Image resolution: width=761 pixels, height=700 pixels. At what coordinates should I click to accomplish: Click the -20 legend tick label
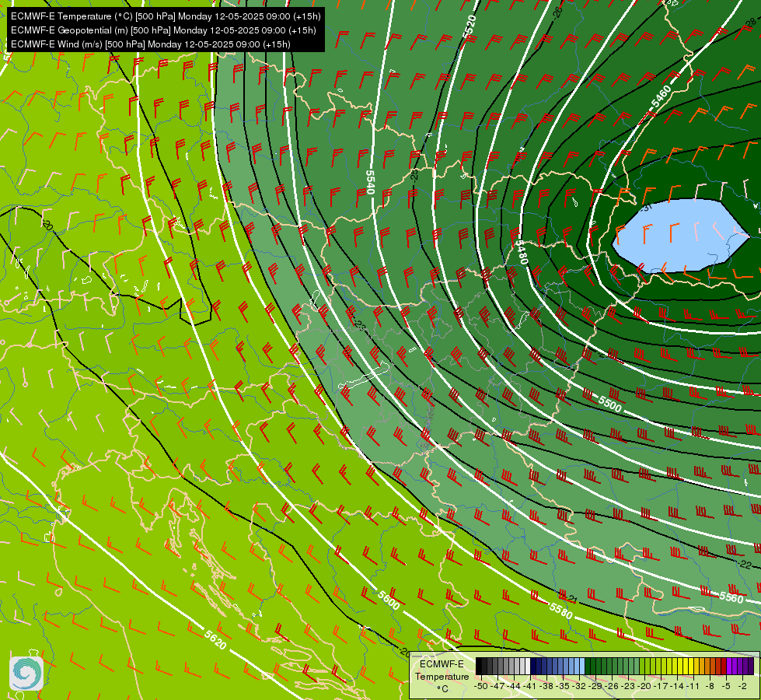pos(644,686)
